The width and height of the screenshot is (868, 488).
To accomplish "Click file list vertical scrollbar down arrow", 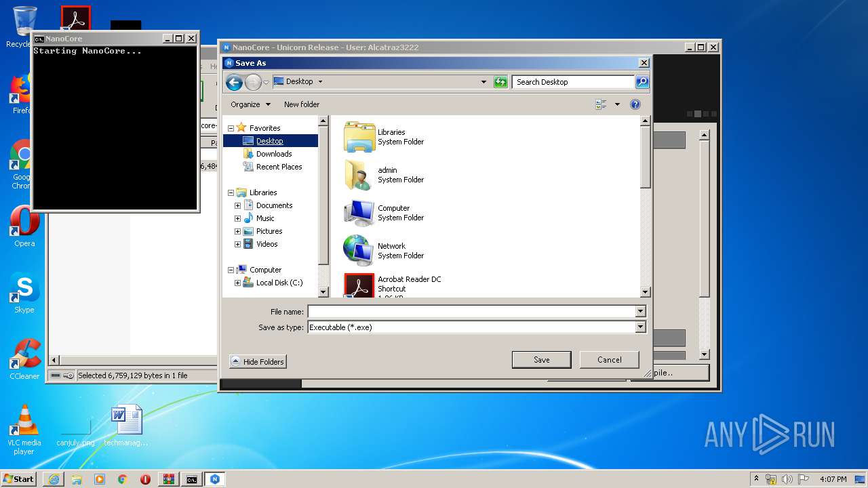I will [646, 292].
